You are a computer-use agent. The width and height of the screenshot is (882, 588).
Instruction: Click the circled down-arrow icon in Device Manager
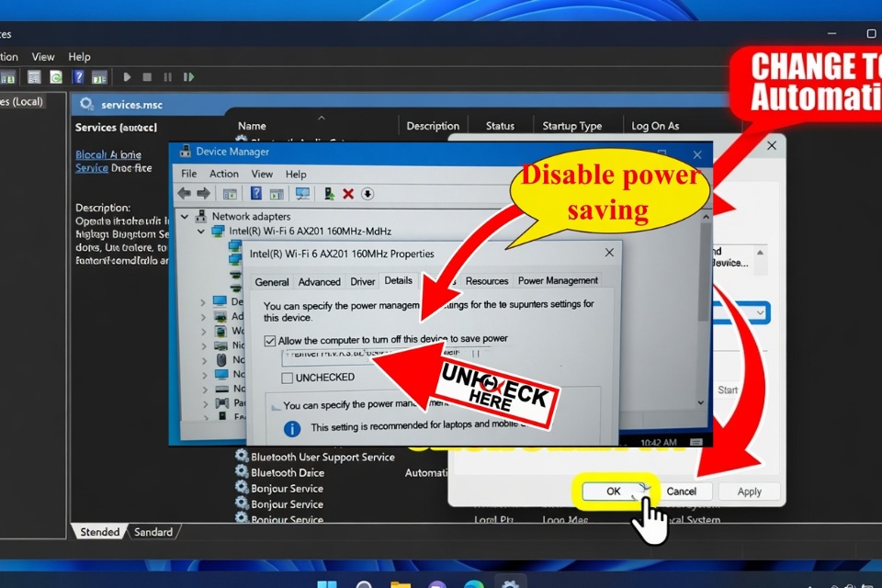367,194
